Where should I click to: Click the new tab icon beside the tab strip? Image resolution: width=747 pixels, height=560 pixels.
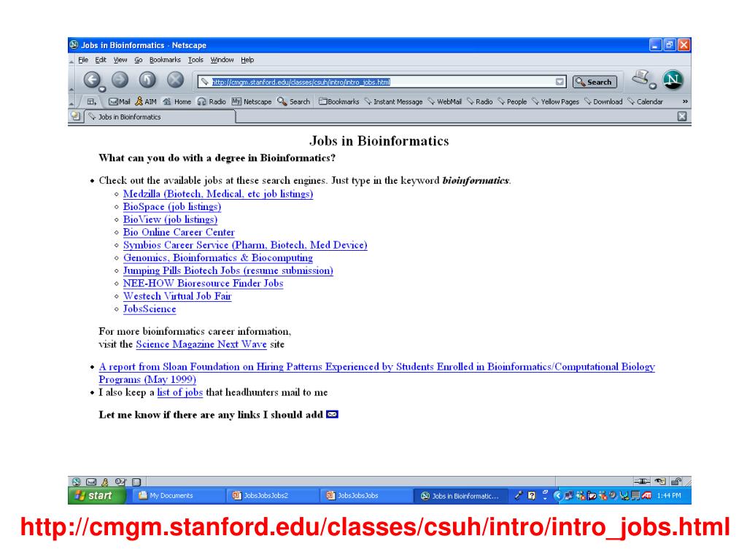tap(75, 116)
